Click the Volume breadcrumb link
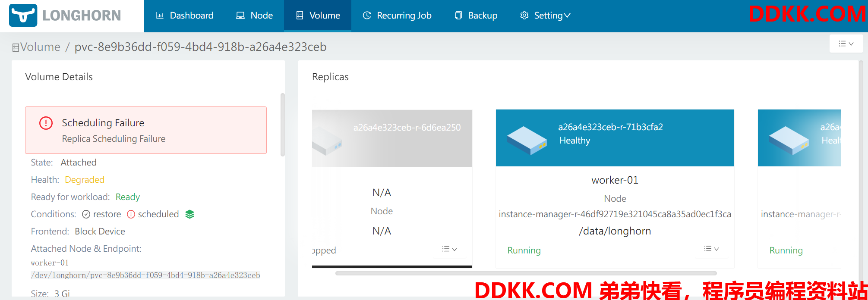868x300 pixels. click(x=40, y=47)
